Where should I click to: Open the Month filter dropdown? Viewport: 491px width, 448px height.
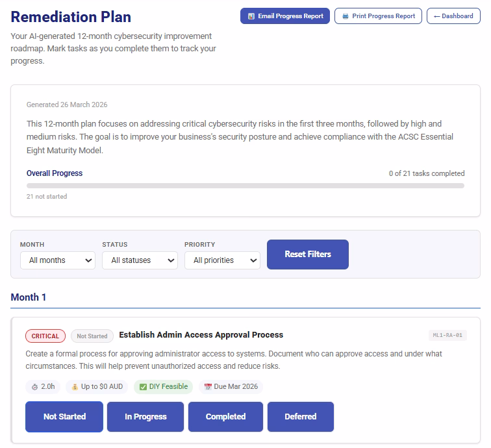pos(57,260)
